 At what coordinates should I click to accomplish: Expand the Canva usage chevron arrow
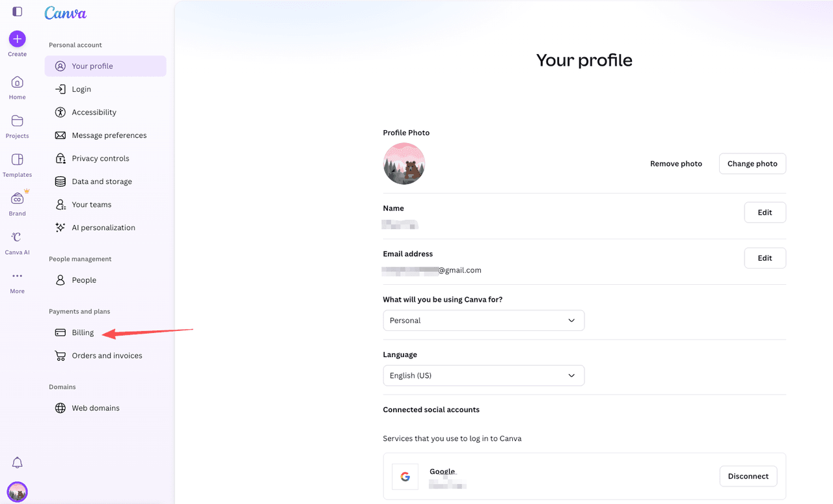point(571,320)
